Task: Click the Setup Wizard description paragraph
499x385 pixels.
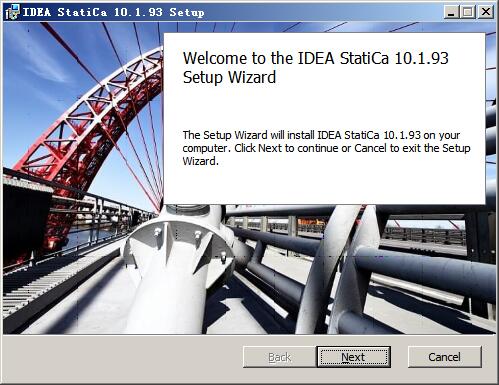Action: tap(326, 148)
